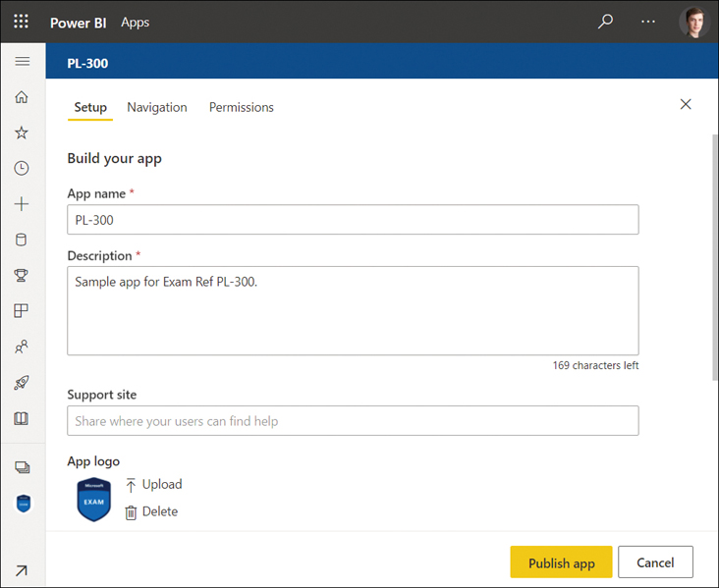Click the expand arrow at sidebar bottom
This screenshot has width=719, height=588.
click(x=22, y=570)
